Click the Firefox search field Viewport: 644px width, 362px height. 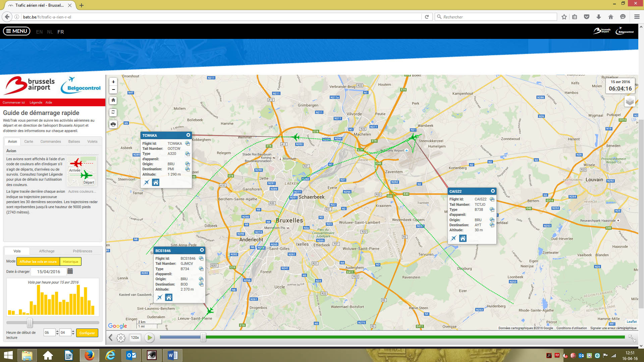pyautogui.click(x=496, y=17)
